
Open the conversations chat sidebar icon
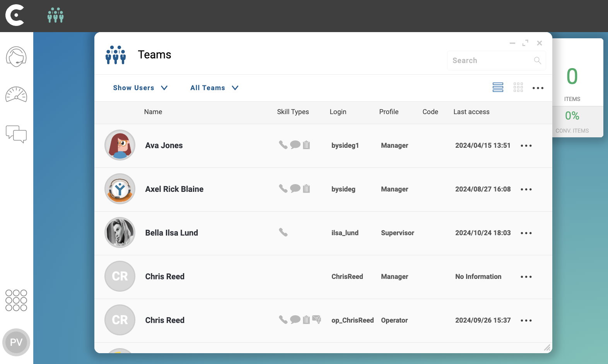click(x=16, y=134)
